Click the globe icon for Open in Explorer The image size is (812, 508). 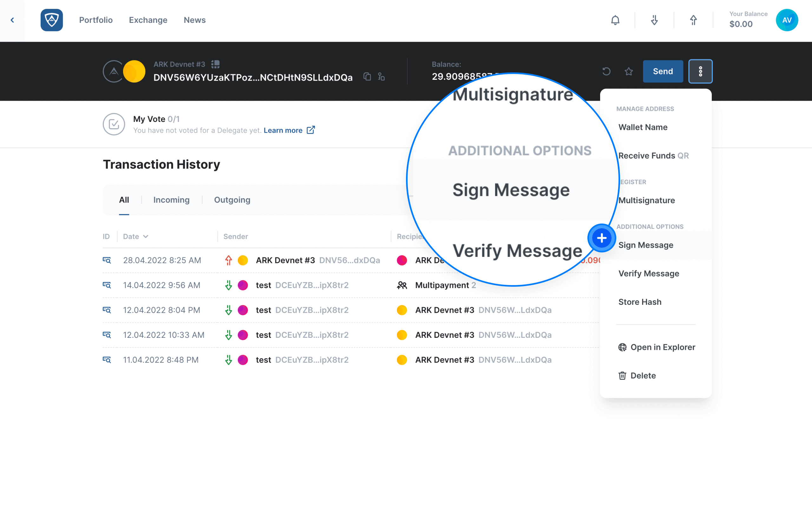[622, 347]
